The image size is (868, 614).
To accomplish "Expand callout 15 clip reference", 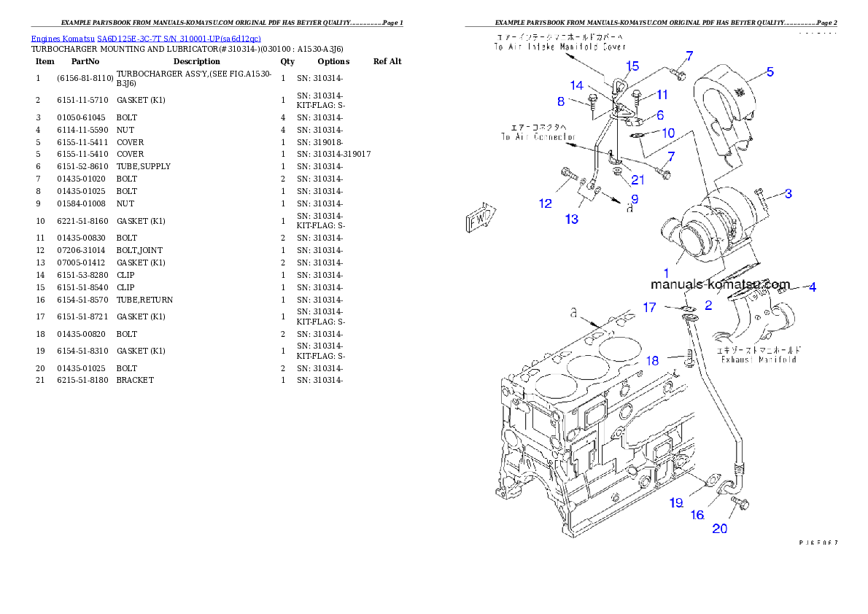I will coord(632,66).
